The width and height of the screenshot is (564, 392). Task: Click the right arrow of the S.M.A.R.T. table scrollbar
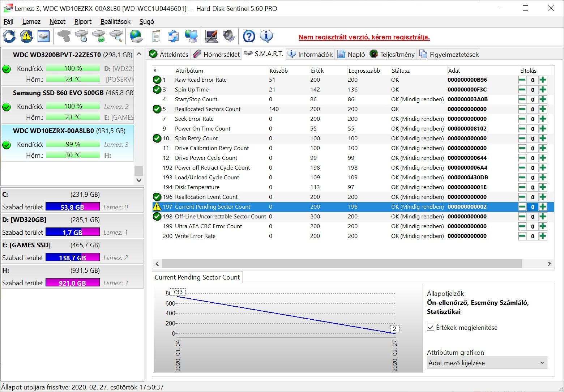point(549,264)
